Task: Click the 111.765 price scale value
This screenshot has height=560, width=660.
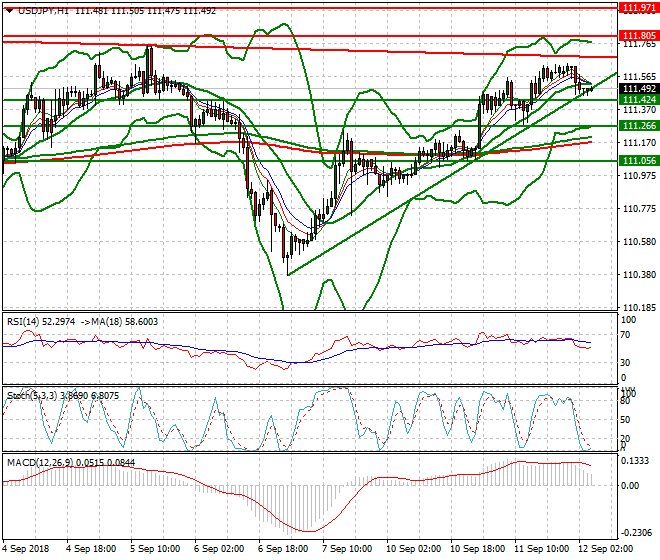Action: [639, 44]
